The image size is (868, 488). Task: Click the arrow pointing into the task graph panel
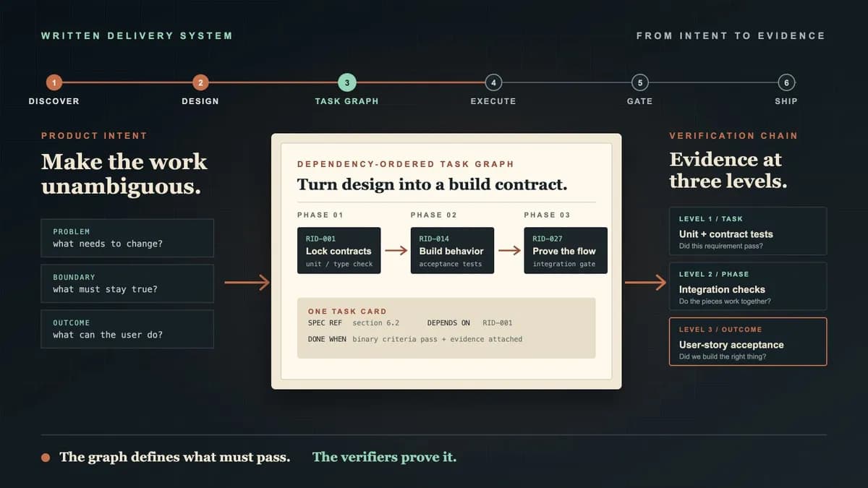pyautogui.click(x=247, y=283)
